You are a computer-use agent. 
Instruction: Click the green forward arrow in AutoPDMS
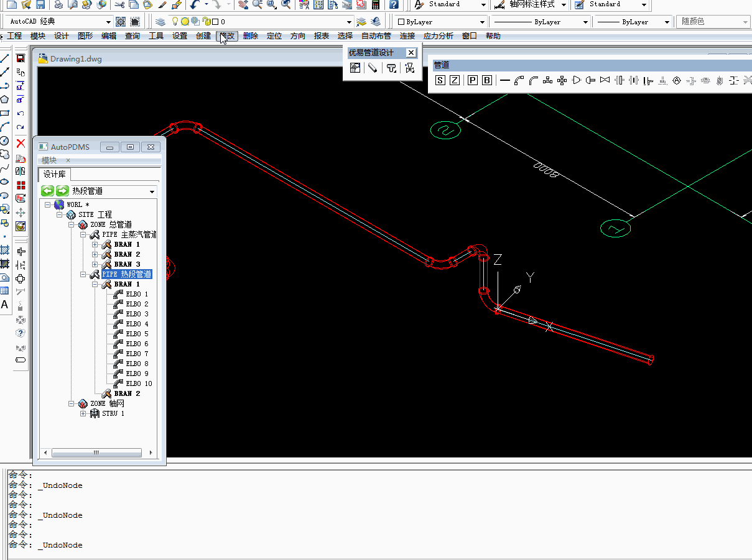tap(62, 191)
